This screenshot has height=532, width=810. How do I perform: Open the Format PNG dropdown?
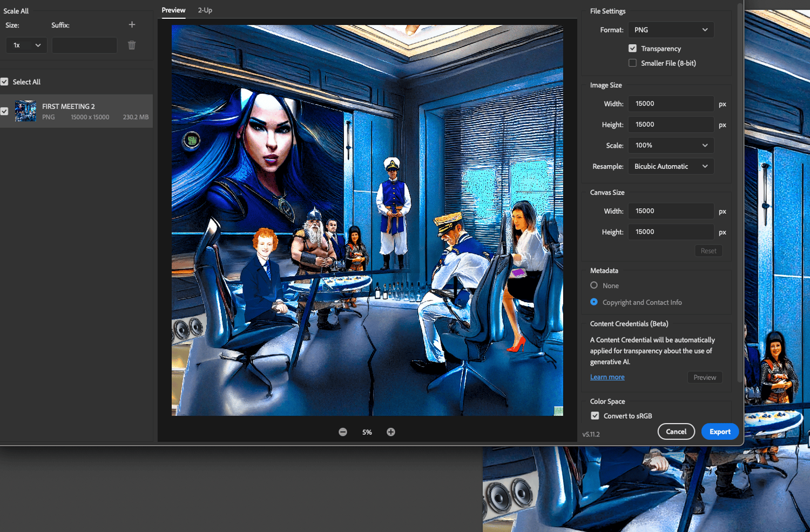pos(671,30)
